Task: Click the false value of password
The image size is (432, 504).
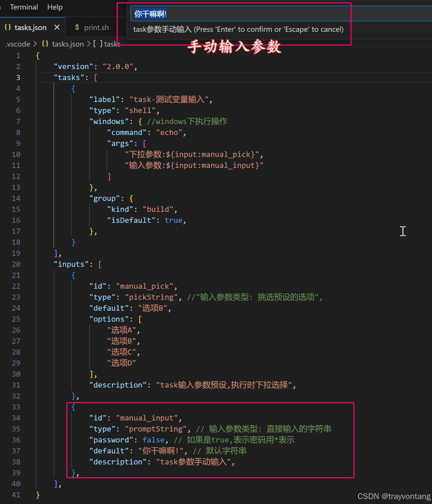Action: coord(154,440)
